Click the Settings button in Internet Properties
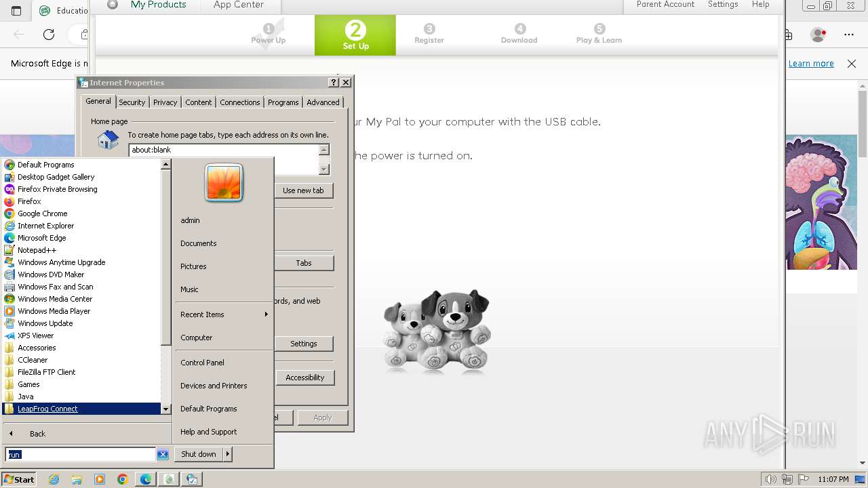The image size is (868, 488). pos(303,344)
